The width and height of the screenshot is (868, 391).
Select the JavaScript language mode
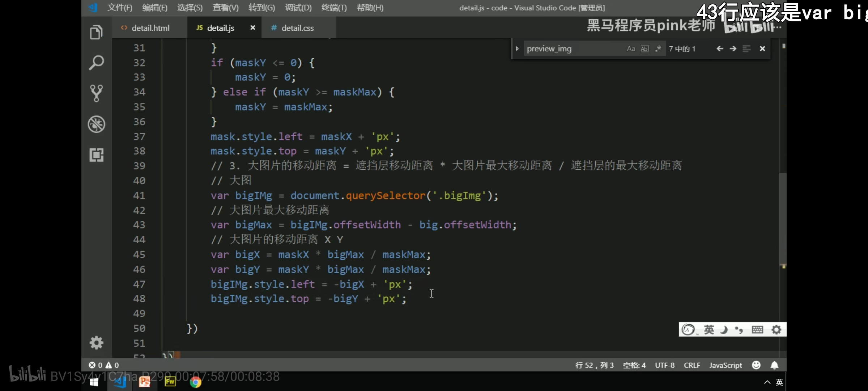726,365
